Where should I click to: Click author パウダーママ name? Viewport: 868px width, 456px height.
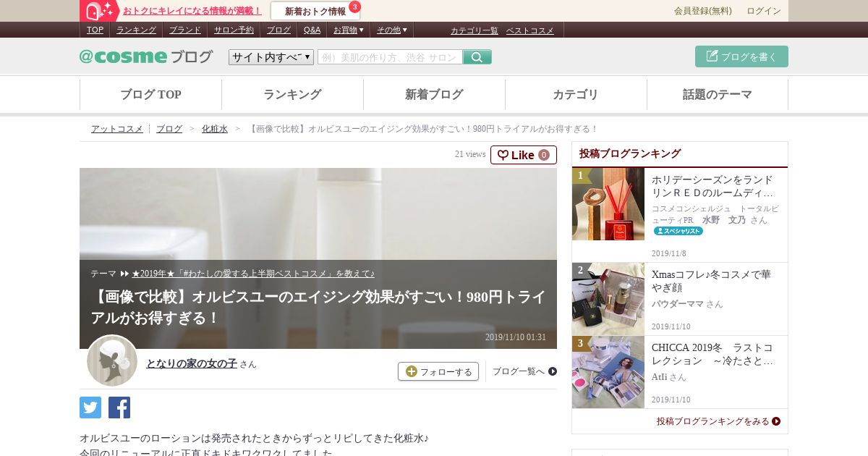pyautogui.click(x=678, y=304)
